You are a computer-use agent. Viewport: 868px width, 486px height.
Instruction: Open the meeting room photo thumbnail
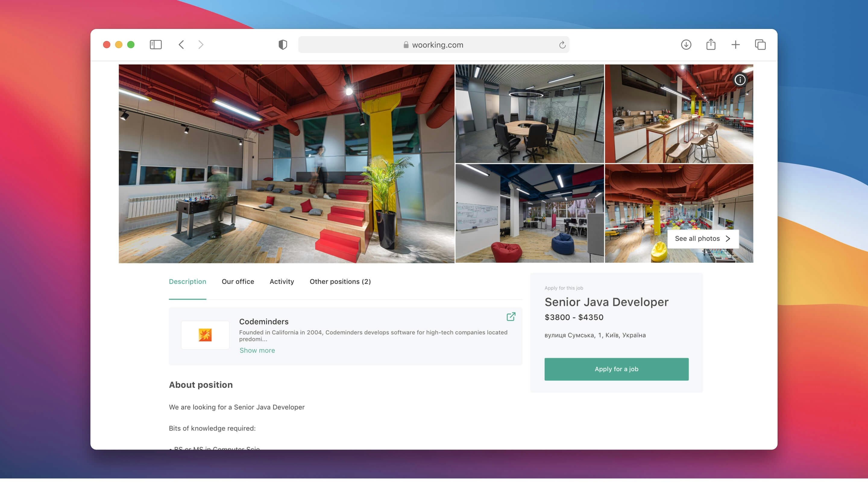(x=529, y=114)
